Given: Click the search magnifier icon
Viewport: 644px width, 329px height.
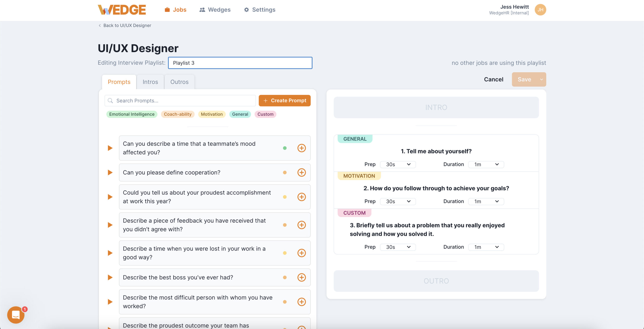Looking at the screenshot, I should [x=110, y=101].
